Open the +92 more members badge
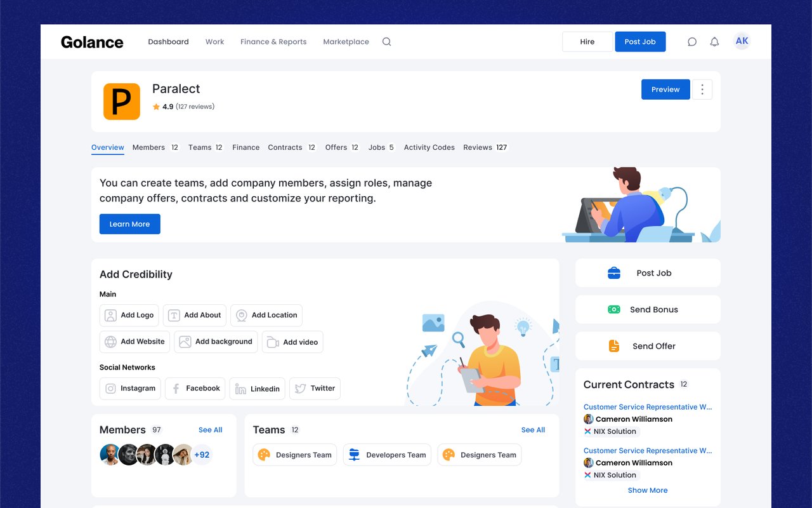 pyautogui.click(x=202, y=455)
